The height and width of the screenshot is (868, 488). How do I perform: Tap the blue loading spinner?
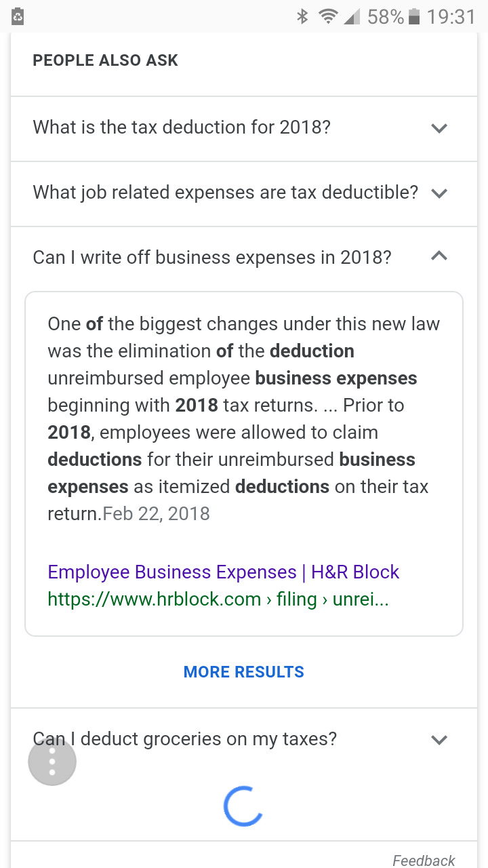(x=243, y=806)
